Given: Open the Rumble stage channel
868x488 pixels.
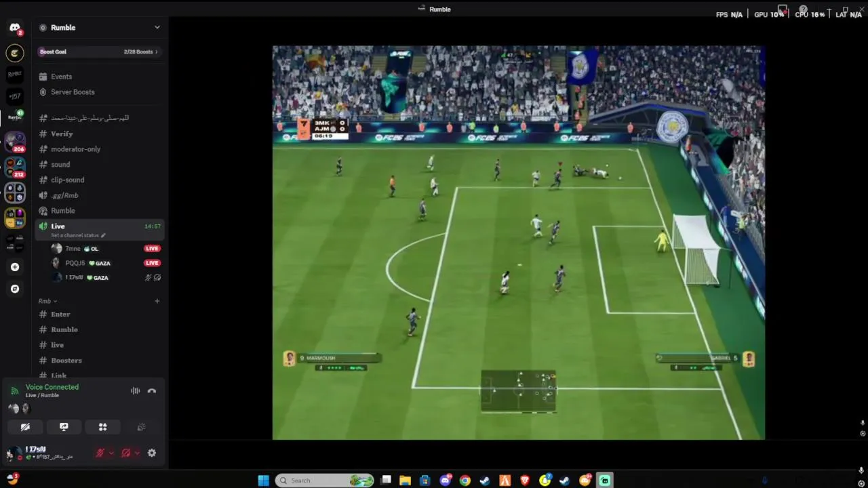Looking at the screenshot, I should (x=100, y=211).
